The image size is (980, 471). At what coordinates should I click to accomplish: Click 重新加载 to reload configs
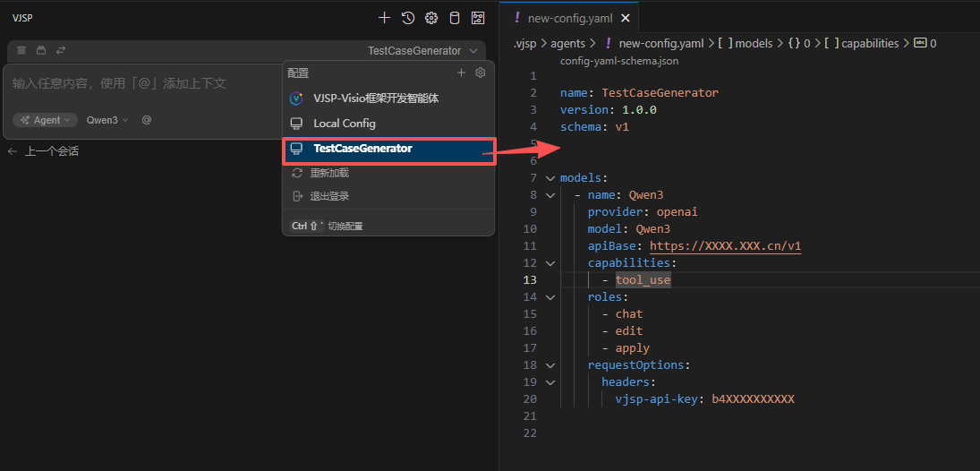328,173
